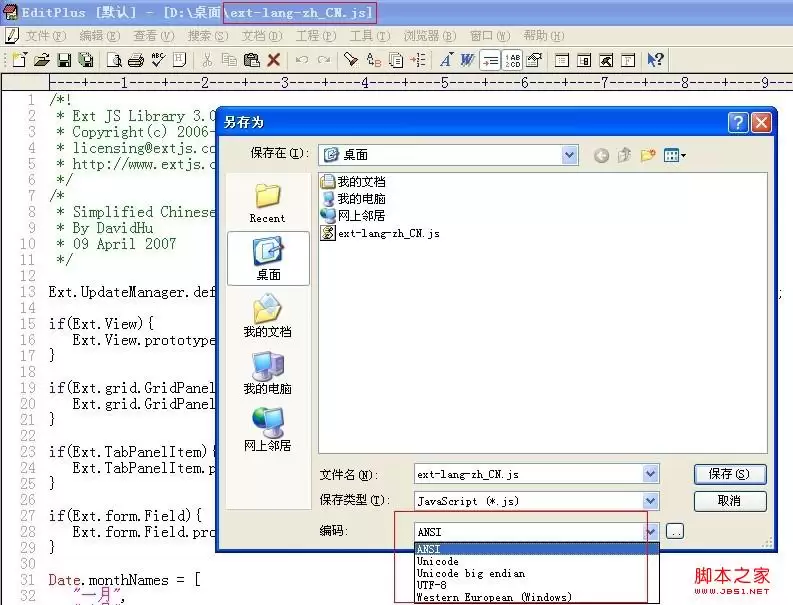Click the 取消 button
This screenshot has width=793, height=605.
[730, 501]
